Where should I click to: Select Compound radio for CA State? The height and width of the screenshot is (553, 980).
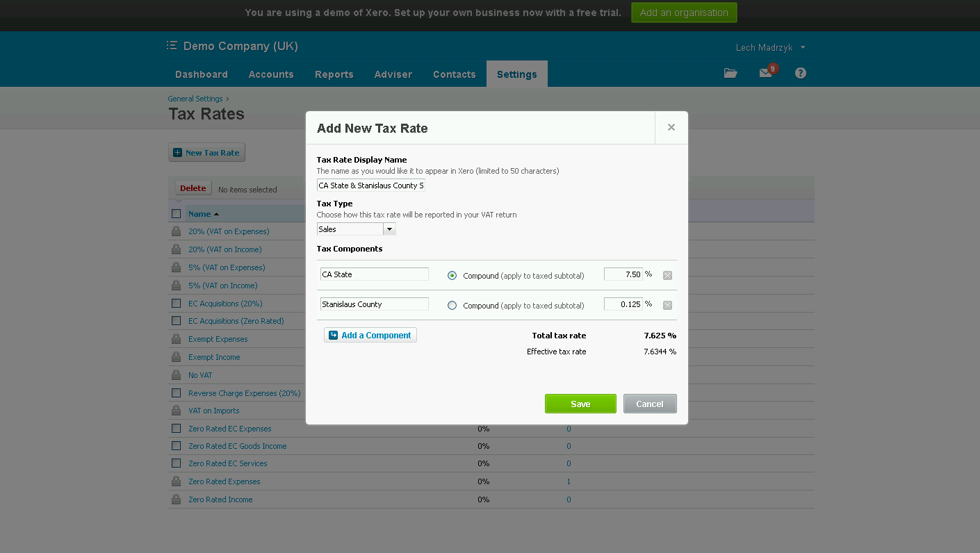pyautogui.click(x=452, y=275)
